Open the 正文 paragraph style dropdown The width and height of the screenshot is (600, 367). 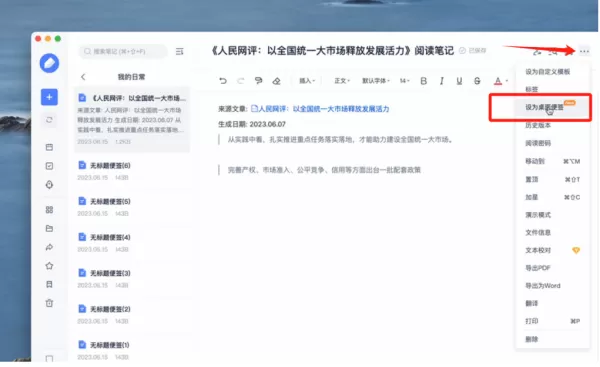[342, 81]
